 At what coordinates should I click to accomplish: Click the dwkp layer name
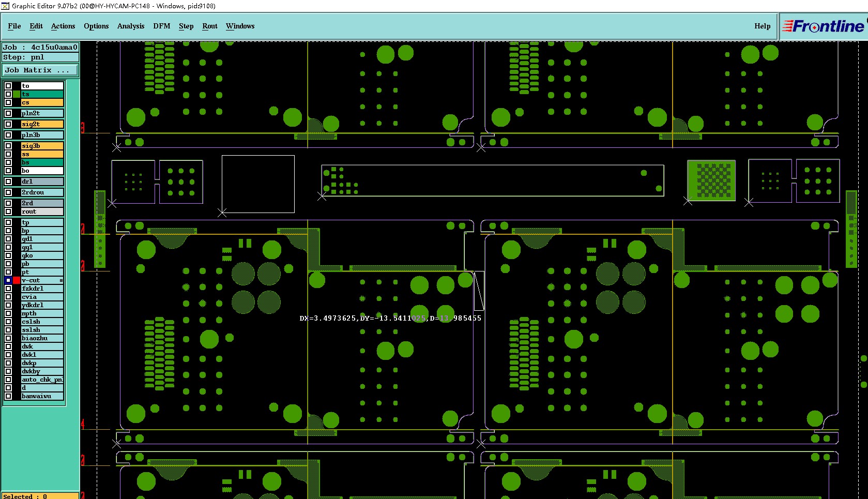tap(42, 363)
